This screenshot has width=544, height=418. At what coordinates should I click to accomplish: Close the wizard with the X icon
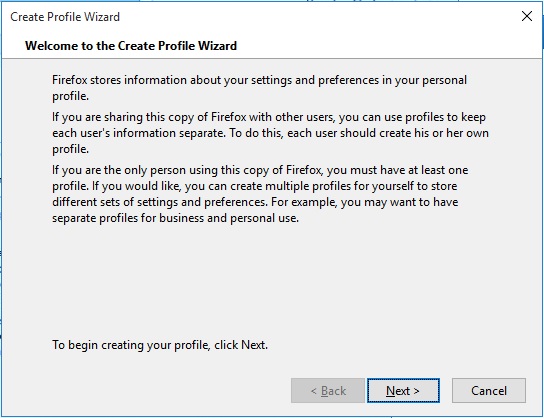pos(527,16)
